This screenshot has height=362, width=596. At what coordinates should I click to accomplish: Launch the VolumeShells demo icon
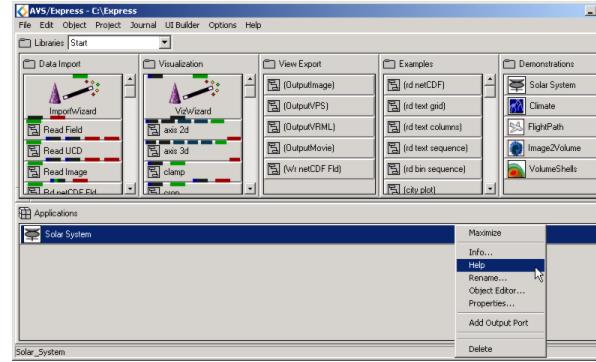coord(517,169)
